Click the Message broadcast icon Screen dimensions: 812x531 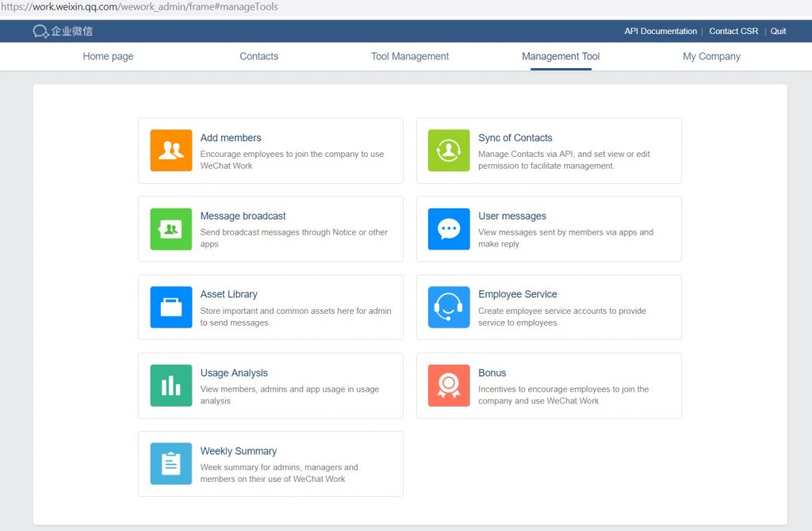[171, 229]
